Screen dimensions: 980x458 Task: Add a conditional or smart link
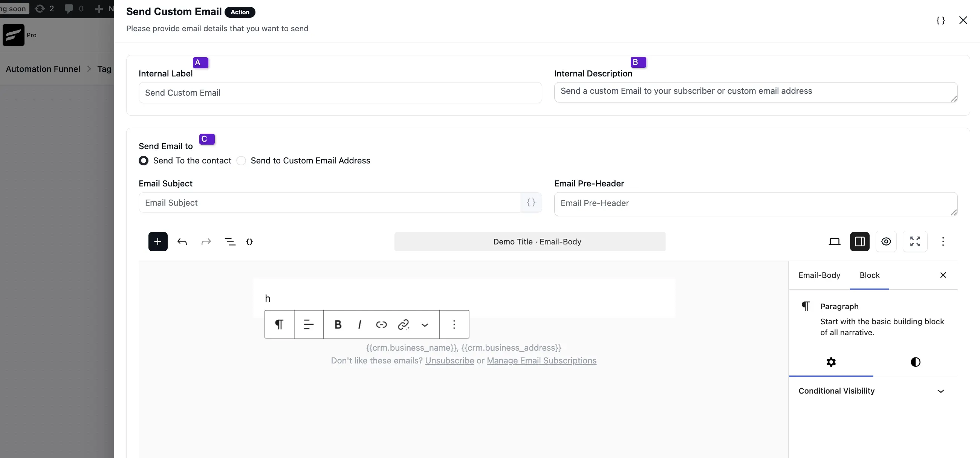click(x=403, y=325)
